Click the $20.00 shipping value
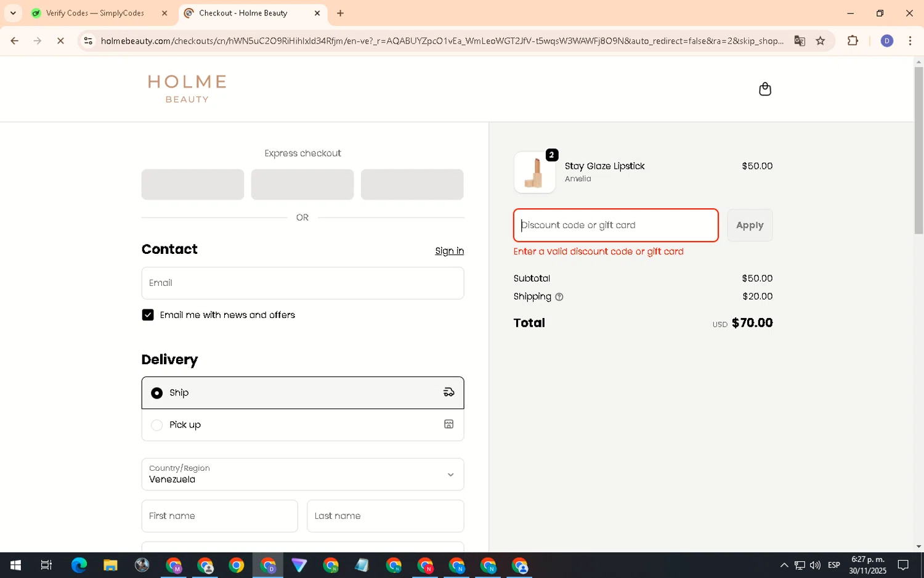This screenshot has width=924, height=578. click(757, 296)
